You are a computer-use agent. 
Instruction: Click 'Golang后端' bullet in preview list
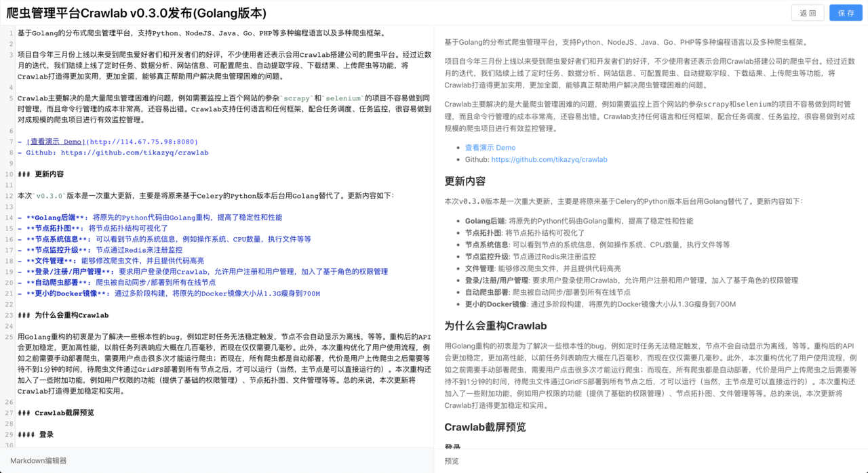[485, 221]
